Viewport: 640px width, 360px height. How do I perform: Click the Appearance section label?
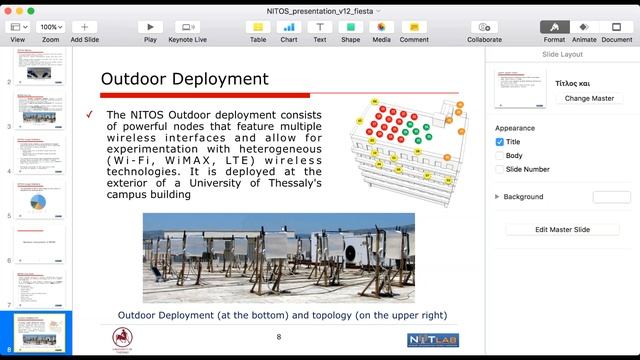tap(515, 128)
